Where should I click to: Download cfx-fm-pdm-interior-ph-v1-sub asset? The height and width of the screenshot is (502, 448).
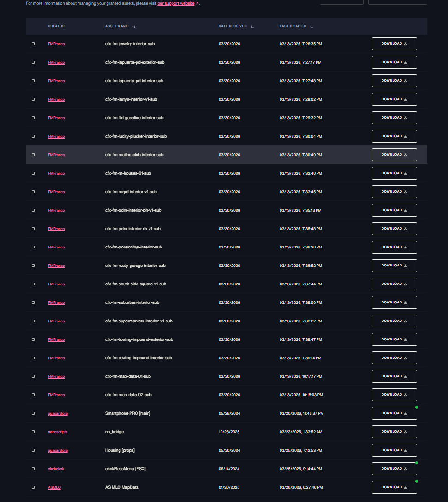point(394,210)
